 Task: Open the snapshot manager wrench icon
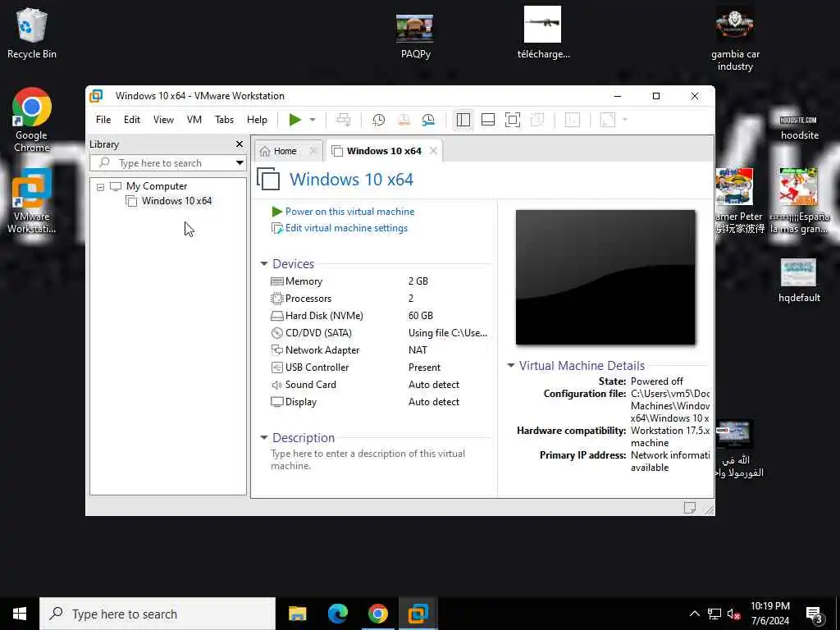coord(428,120)
